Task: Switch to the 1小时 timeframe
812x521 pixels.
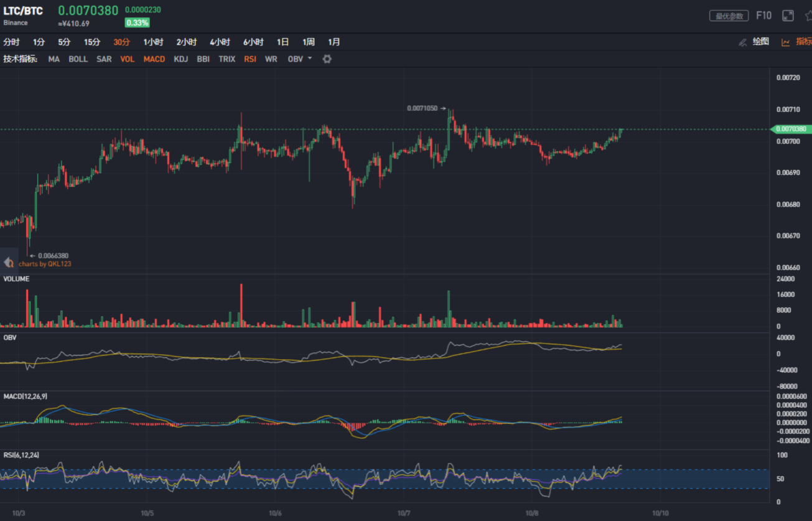Action: 153,42
